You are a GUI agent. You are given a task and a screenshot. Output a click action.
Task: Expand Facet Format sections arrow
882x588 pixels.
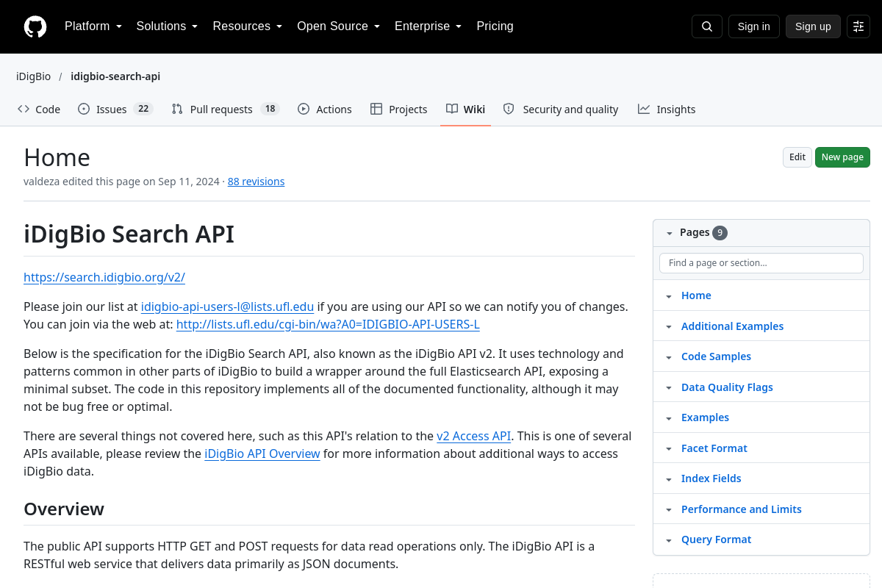pos(669,449)
